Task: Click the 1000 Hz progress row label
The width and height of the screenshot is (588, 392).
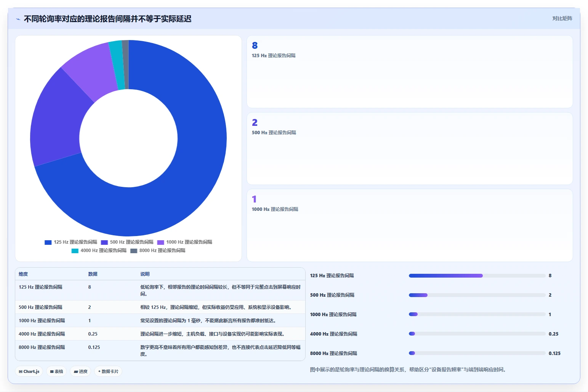Action: tap(333, 315)
